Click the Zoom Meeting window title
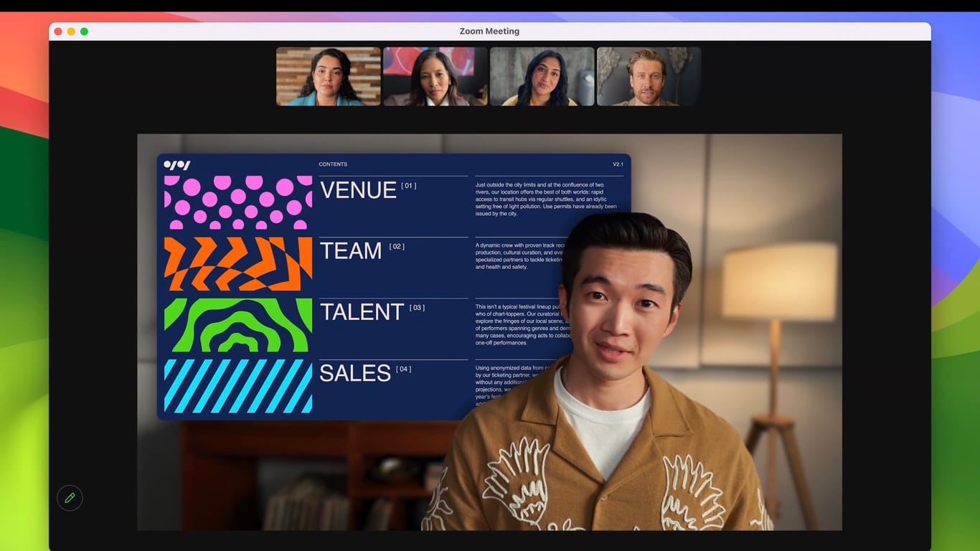Image resolution: width=980 pixels, height=551 pixels. (489, 32)
